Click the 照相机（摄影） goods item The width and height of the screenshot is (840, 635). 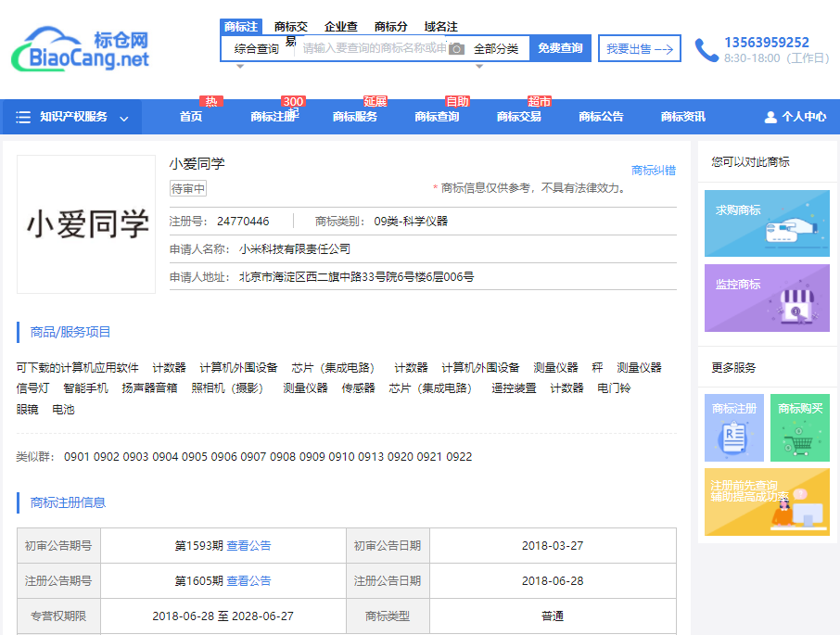pyautogui.click(x=230, y=388)
